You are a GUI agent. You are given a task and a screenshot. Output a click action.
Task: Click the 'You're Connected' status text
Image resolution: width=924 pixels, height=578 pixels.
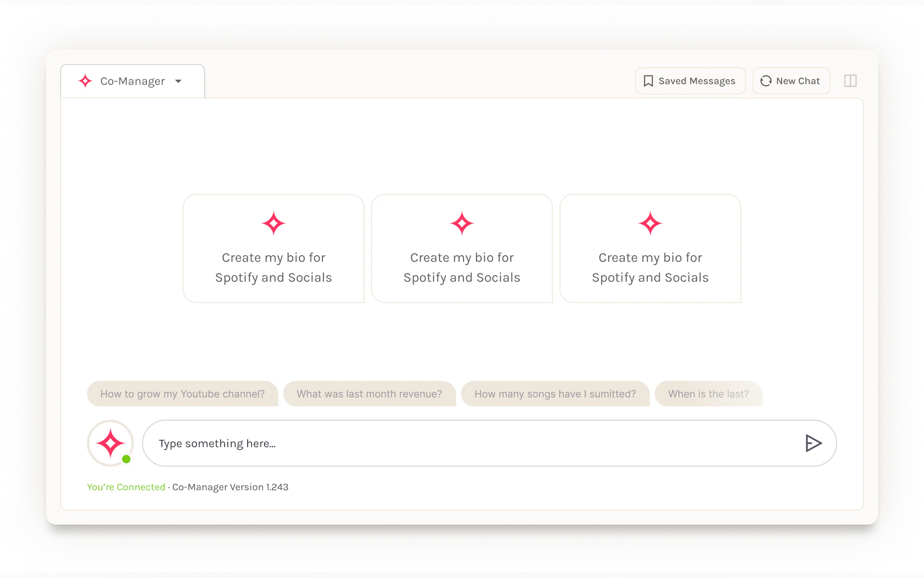[x=126, y=487]
